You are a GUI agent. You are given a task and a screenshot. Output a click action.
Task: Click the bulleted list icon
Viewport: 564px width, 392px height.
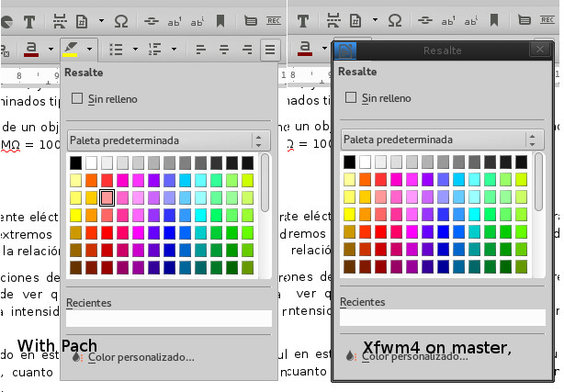tap(117, 50)
